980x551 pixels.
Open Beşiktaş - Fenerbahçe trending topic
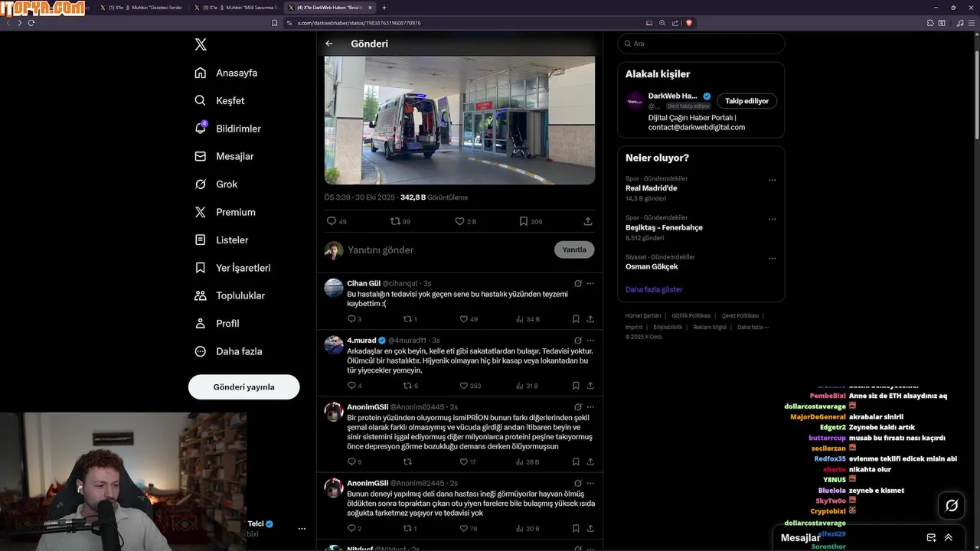point(664,227)
